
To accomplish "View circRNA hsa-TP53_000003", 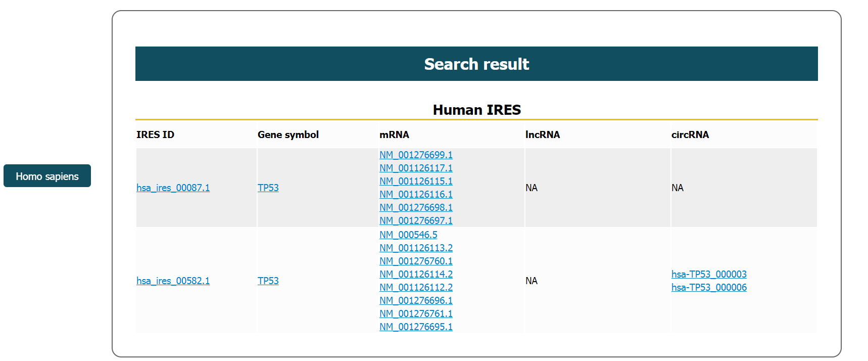I will pos(709,274).
